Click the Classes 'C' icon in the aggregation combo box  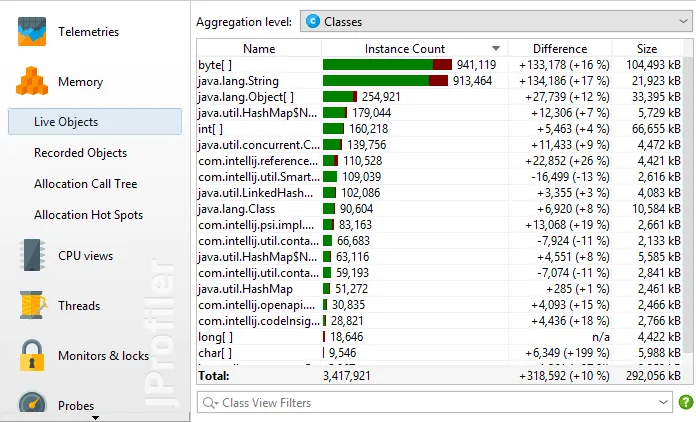pos(313,21)
